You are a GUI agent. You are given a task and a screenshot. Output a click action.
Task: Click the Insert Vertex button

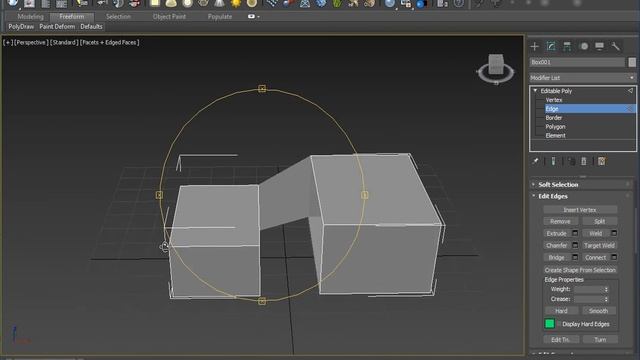coord(580,210)
